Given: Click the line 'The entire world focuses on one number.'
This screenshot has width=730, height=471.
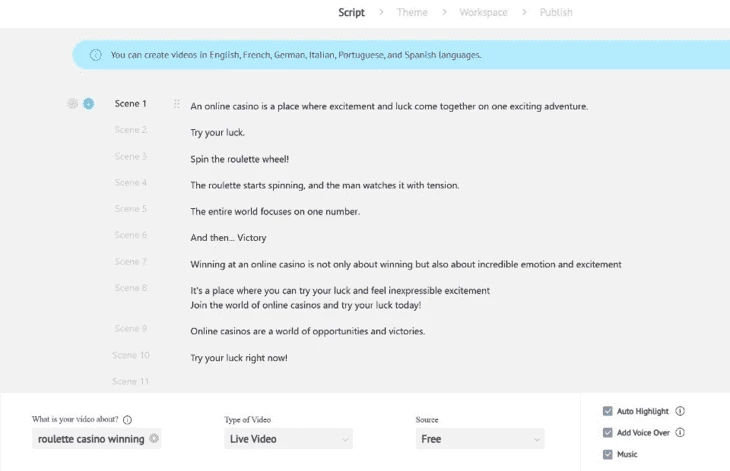Looking at the screenshot, I should (x=275, y=211).
